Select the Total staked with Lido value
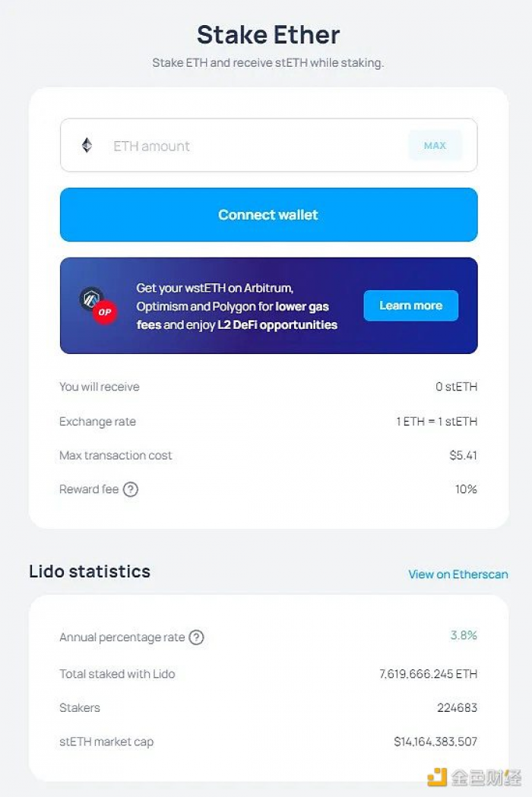The image size is (532, 797). click(428, 674)
